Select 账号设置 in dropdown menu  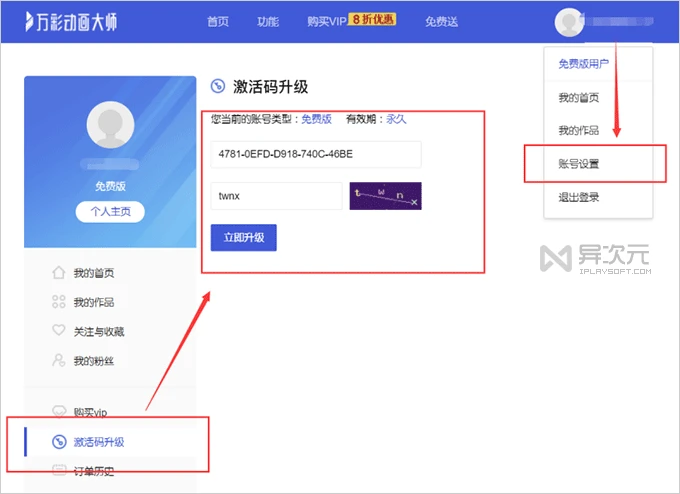(579, 164)
